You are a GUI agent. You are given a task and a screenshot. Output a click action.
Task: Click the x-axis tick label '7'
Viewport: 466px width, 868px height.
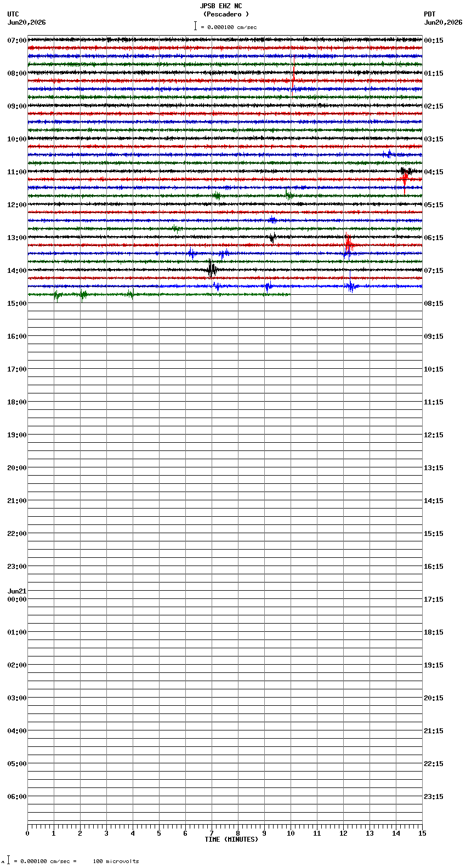(x=212, y=833)
